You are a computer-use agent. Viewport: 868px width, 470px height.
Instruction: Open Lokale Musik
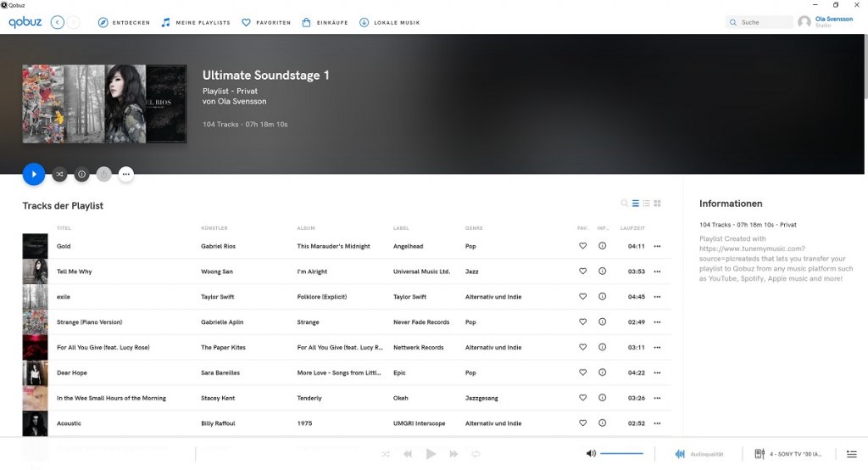pyautogui.click(x=390, y=23)
